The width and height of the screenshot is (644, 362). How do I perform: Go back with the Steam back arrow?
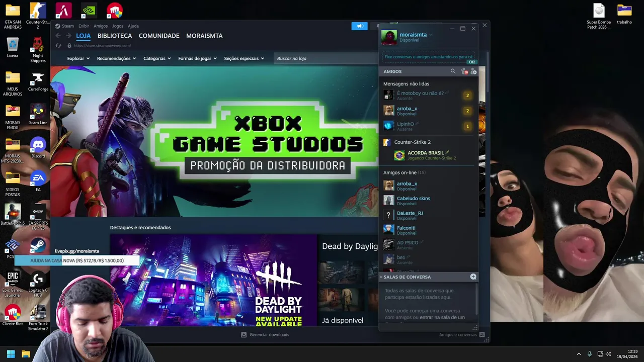[58, 36]
